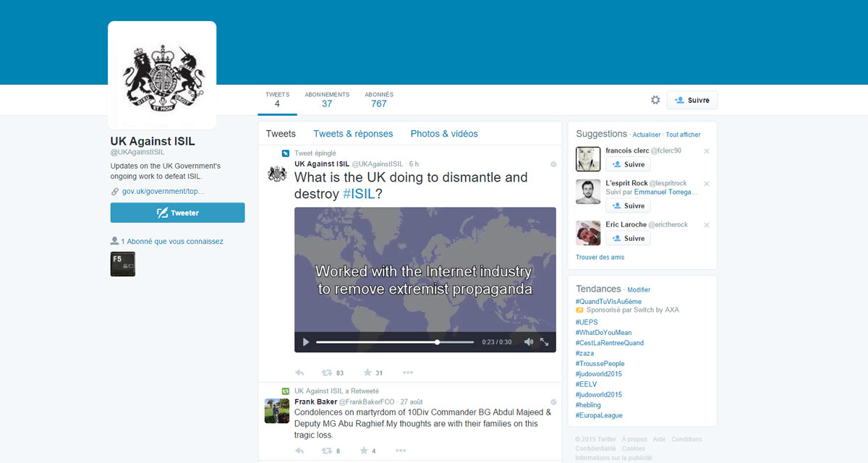Open #TroussePeople trend
The width and height of the screenshot is (868, 463).
point(600,364)
